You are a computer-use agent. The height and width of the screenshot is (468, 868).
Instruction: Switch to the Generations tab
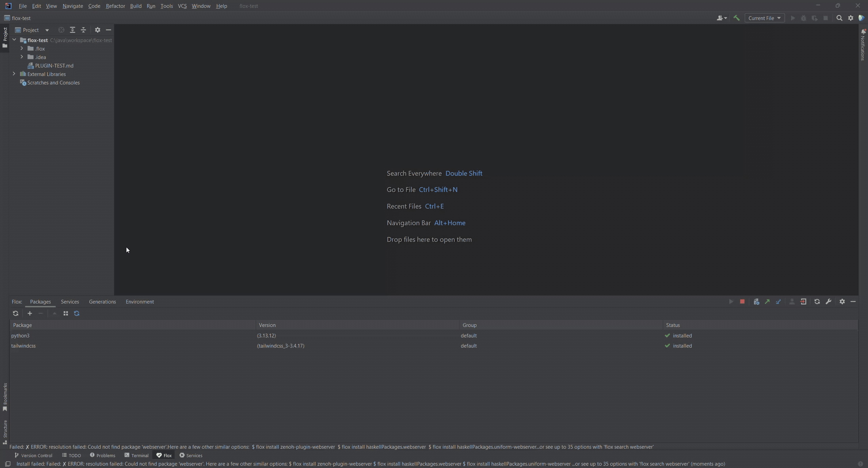(102, 301)
